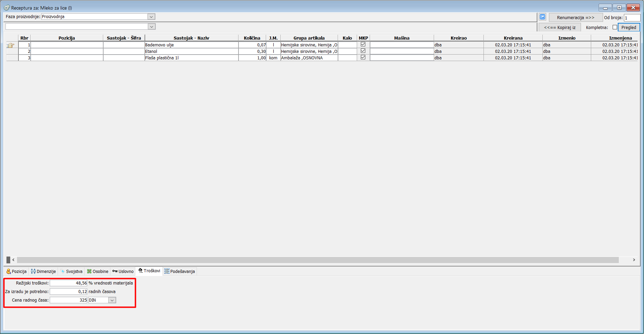The height and width of the screenshot is (334, 644).
Task: Open the Svojstva tab icon
Action: point(63,271)
